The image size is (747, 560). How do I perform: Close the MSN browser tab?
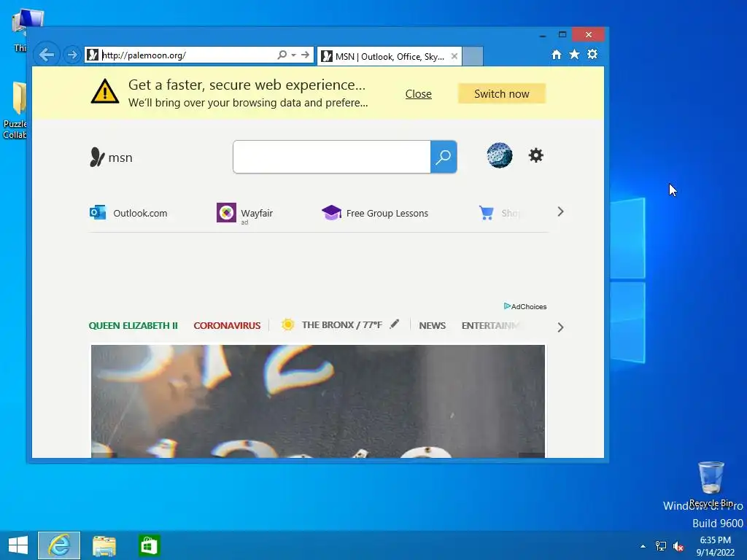(x=454, y=56)
